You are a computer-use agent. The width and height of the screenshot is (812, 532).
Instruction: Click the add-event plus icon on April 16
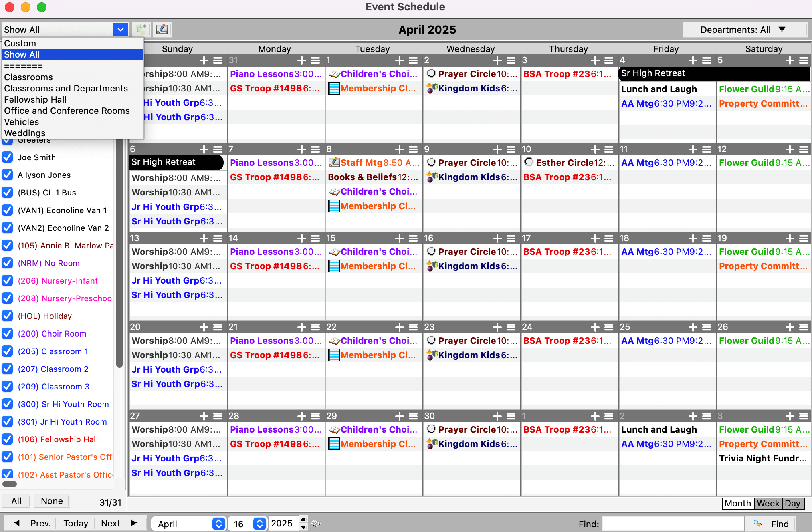497,238
